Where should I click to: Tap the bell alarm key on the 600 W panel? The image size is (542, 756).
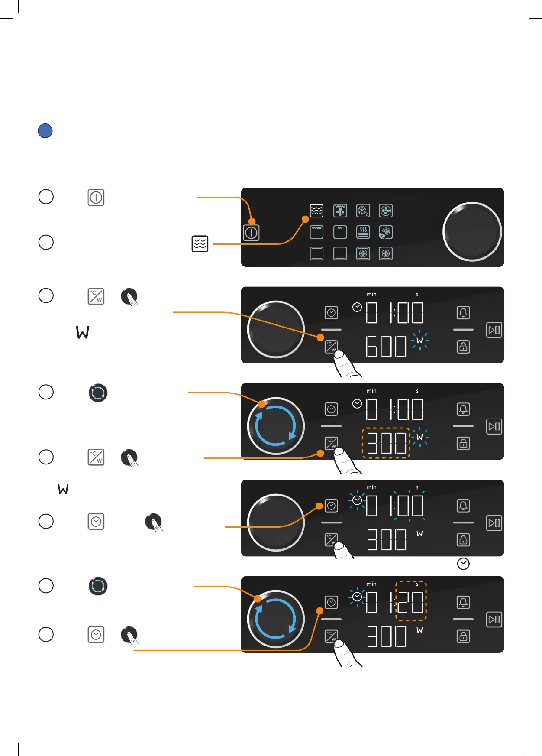tap(463, 313)
